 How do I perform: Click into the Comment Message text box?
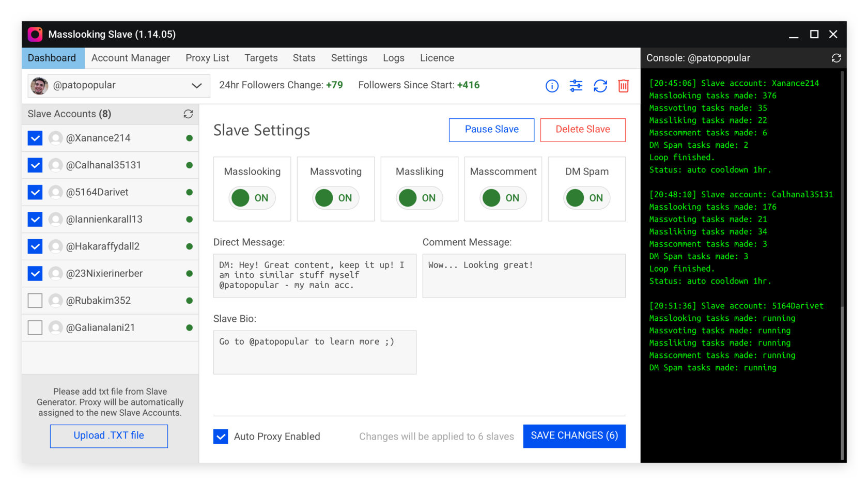[524, 276]
